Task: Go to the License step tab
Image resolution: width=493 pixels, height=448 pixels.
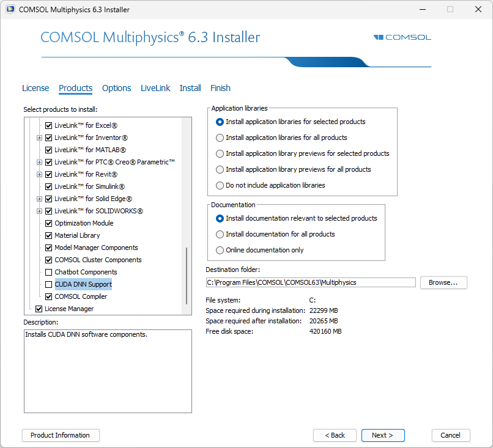Action: [35, 88]
